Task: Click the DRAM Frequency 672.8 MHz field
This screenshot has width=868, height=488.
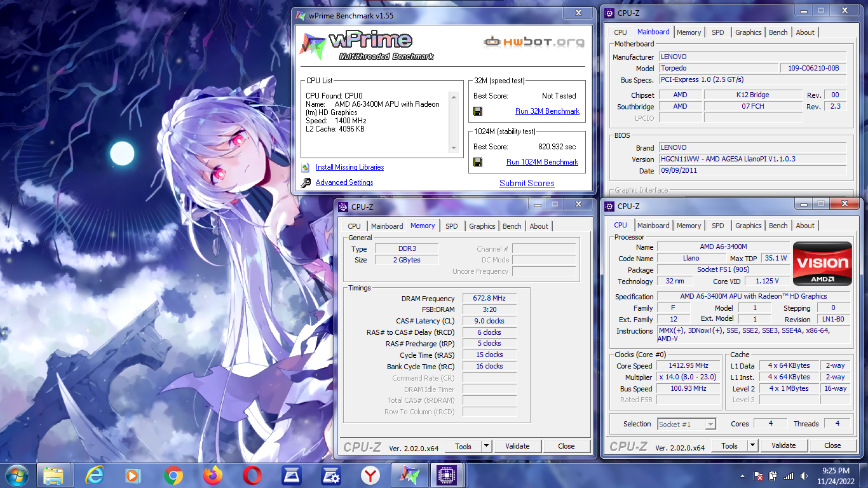Action: (x=489, y=299)
